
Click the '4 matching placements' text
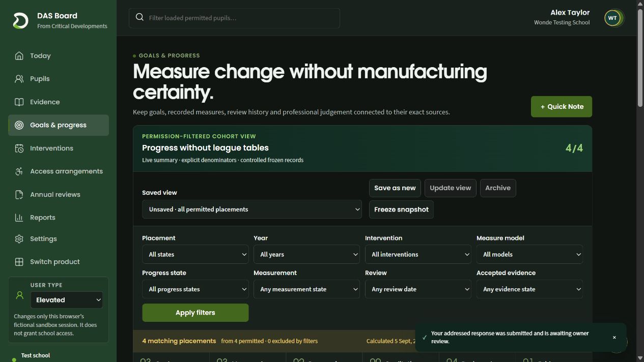click(x=179, y=341)
